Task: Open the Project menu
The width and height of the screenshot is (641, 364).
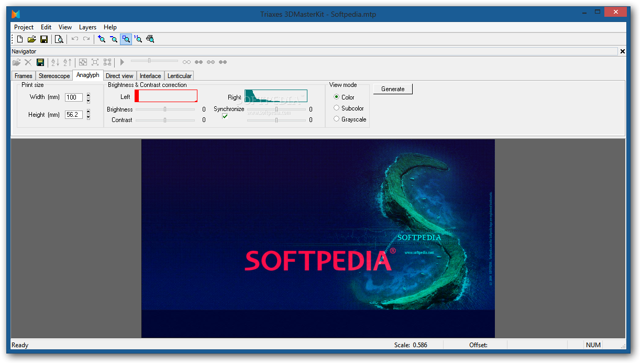Action: pyautogui.click(x=24, y=27)
